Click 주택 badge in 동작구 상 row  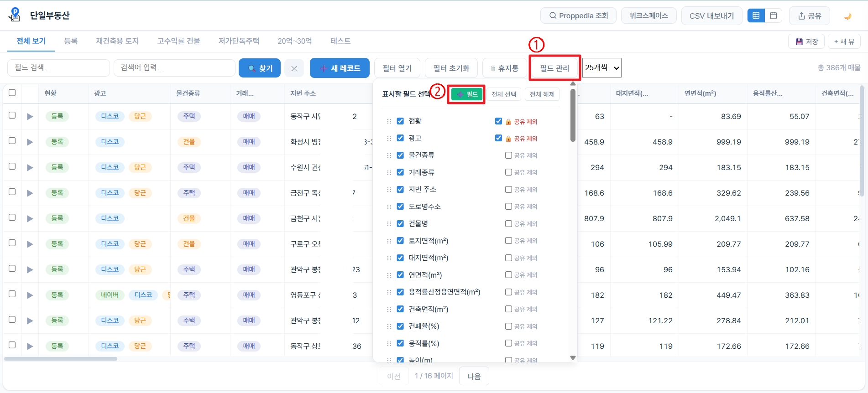[x=189, y=346]
